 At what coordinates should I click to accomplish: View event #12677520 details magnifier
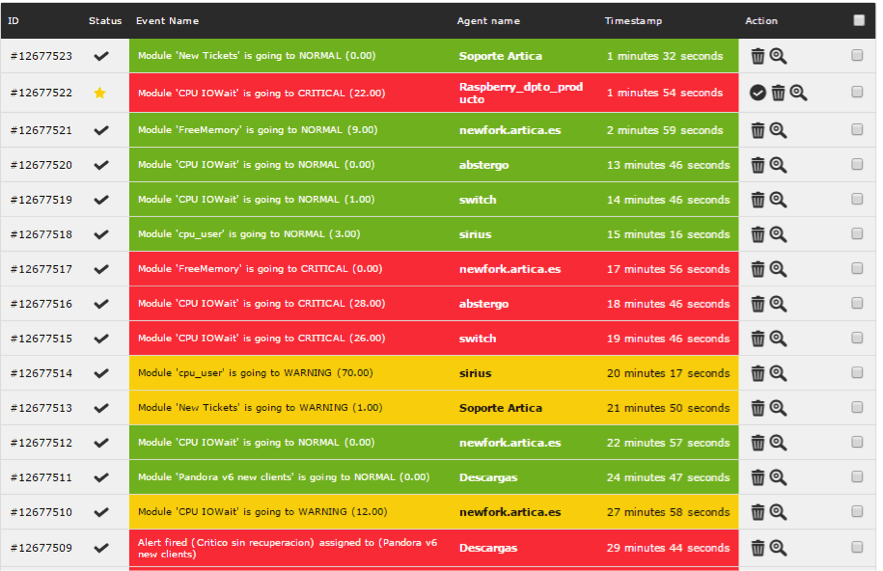778,166
